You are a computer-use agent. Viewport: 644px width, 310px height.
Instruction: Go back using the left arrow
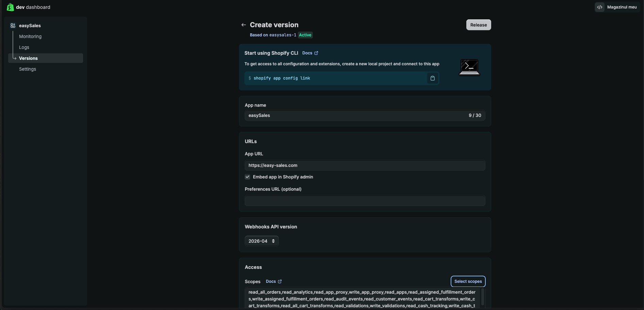[x=243, y=25]
